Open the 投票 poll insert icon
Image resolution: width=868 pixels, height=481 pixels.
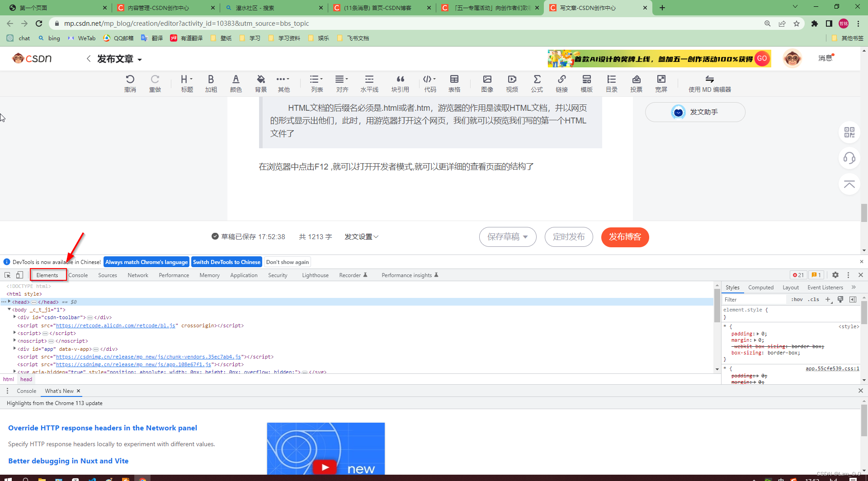tap(636, 83)
